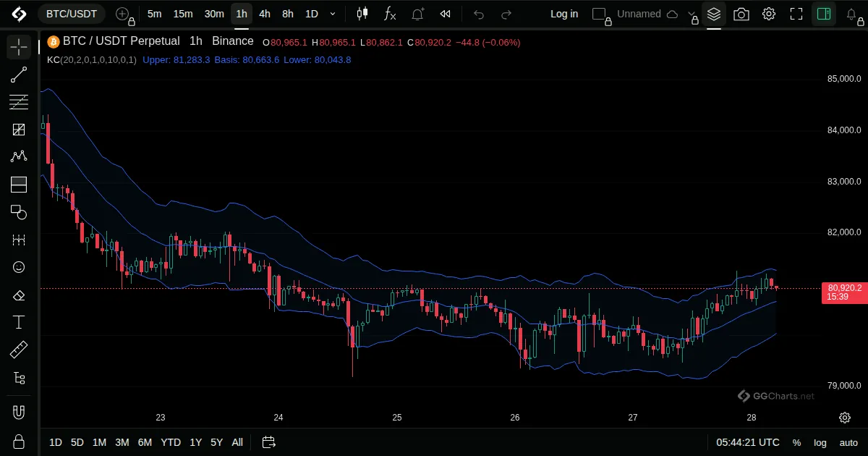
Task: Open chart settings gear in top toolbar
Action: tap(769, 14)
